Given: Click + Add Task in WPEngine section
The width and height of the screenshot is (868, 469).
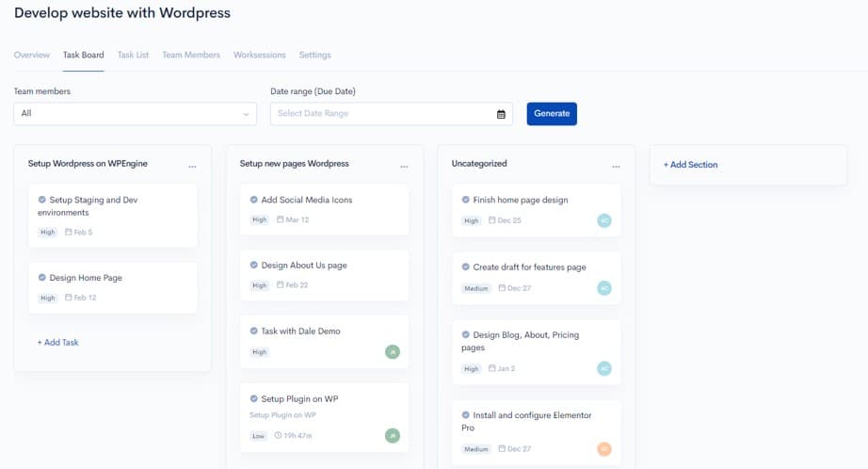Looking at the screenshot, I should (x=58, y=342).
